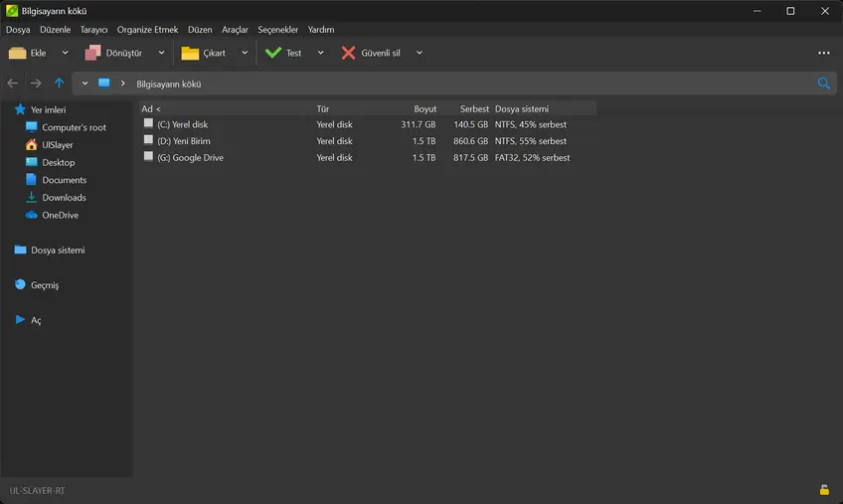Open the three-dots more options menu

(823, 53)
